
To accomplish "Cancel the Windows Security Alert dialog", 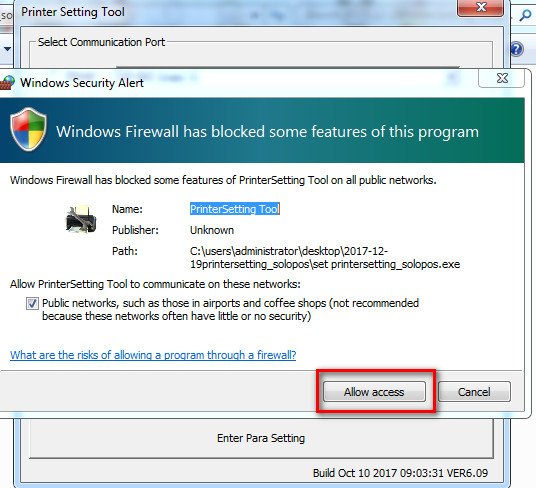I will point(474,392).
